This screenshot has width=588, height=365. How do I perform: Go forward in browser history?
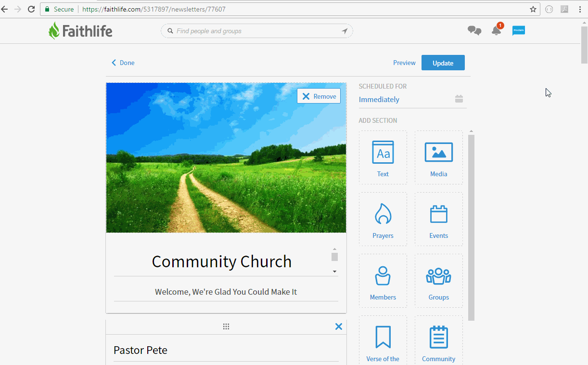18,9
